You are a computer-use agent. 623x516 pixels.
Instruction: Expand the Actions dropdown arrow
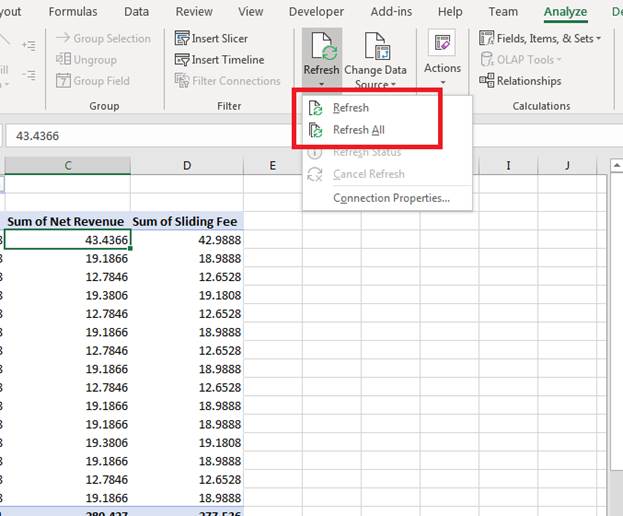[x=443, y=83]
